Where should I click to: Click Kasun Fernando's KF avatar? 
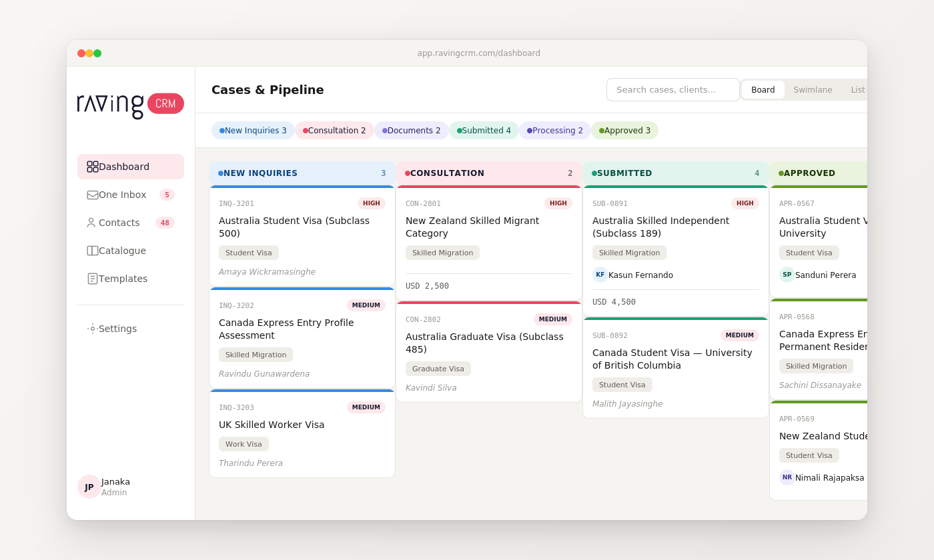(600, 275)
